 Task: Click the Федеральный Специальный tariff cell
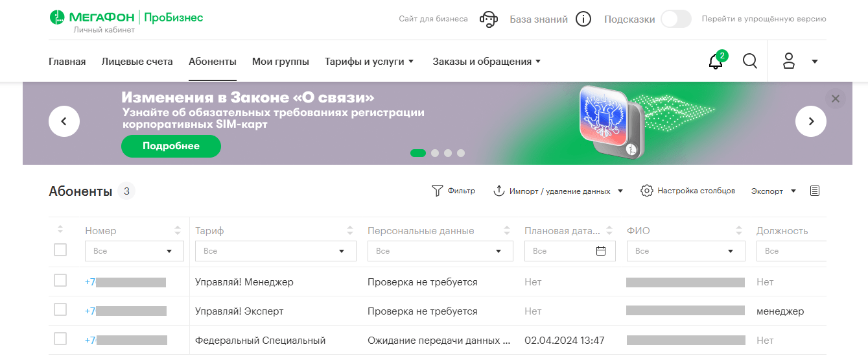tap(261, 341)
